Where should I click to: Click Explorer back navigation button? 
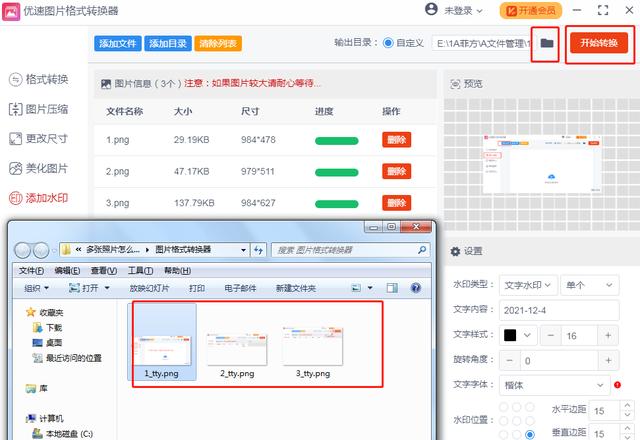pyautogui.click(x=23, y=250)
